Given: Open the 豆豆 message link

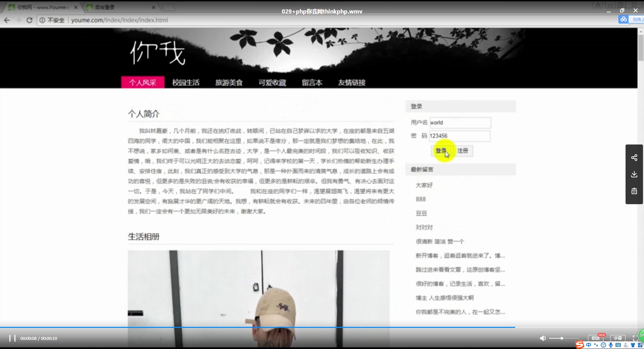Looking at the screenshot, I should click(421, 213).
